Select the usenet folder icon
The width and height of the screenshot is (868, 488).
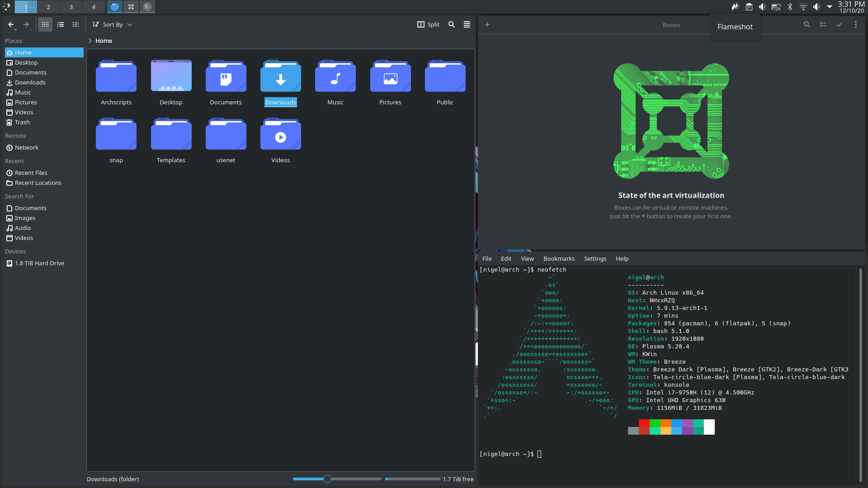(x=226, y=134)
